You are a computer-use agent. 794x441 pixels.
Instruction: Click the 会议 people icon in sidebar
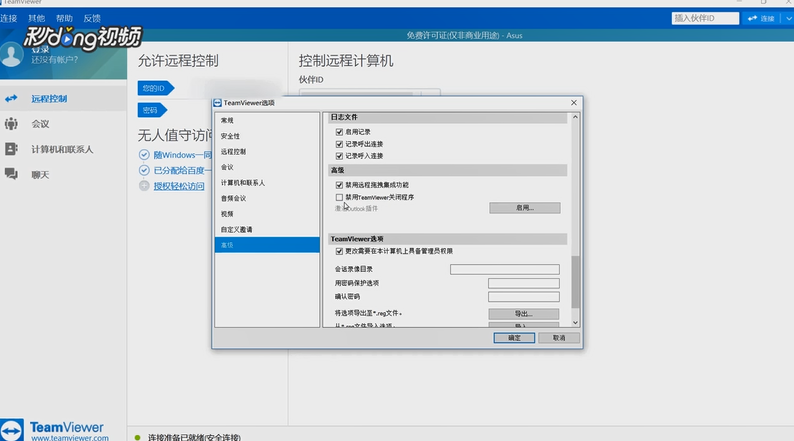[x=11, y=124]
